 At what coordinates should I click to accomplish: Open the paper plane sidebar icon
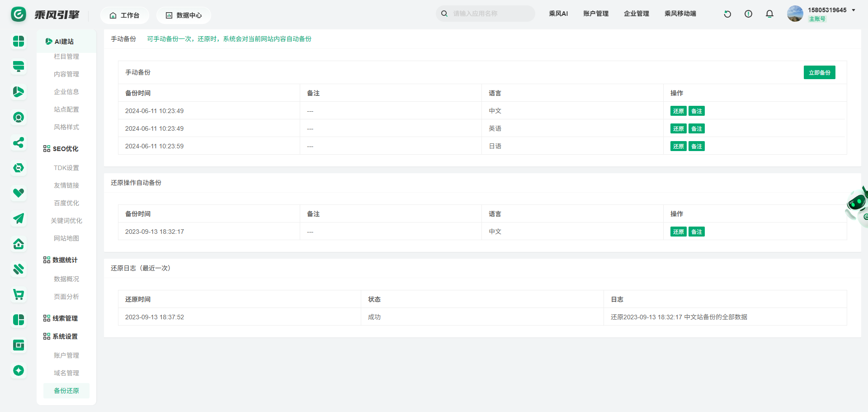click(x=19, y=218)
